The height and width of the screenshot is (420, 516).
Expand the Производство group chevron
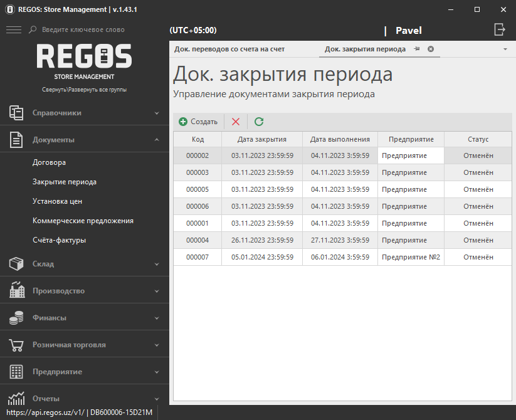(157, 291)
